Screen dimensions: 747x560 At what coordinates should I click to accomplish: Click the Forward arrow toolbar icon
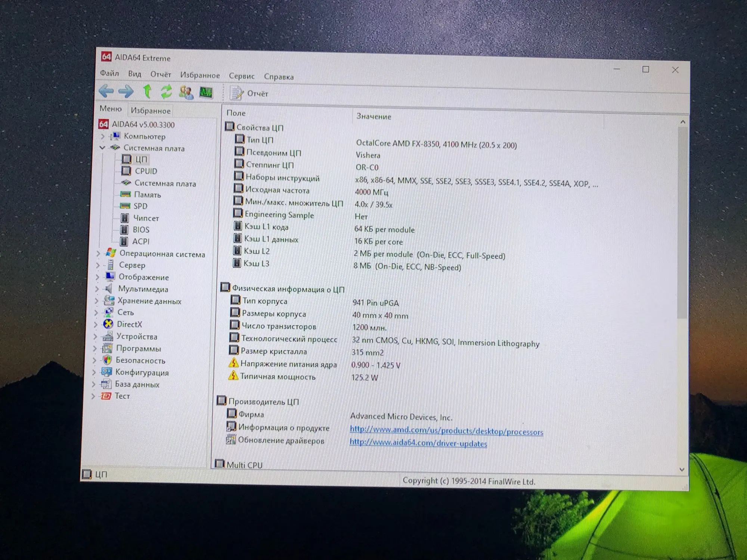126,91
